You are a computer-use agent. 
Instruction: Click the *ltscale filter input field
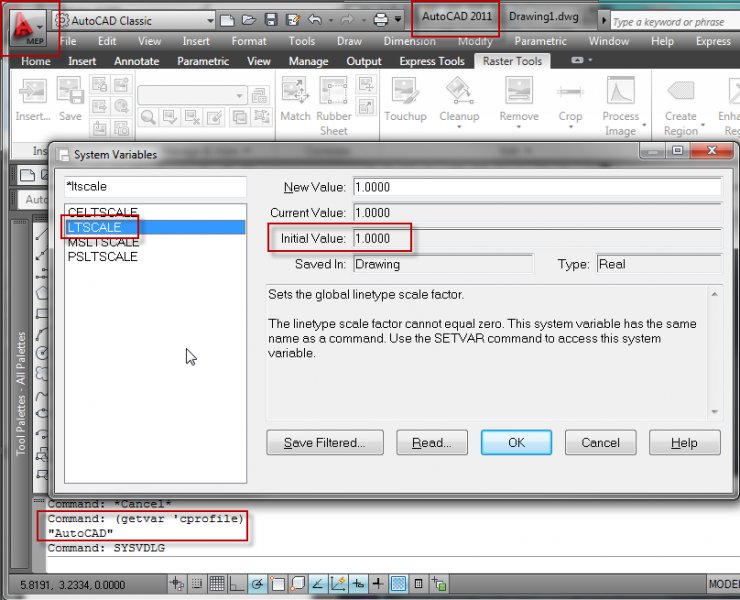coord(155,186)
